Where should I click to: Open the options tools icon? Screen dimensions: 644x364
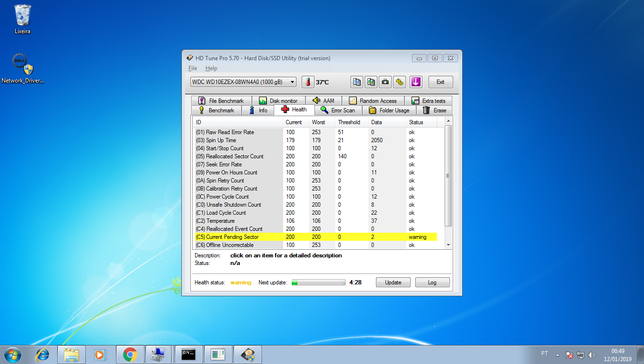pyautogui.click(x=400, y=82)
